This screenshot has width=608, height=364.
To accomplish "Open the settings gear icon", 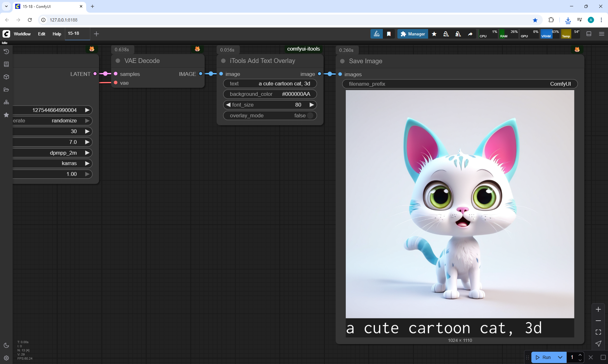I will click(x=6, y=358).
